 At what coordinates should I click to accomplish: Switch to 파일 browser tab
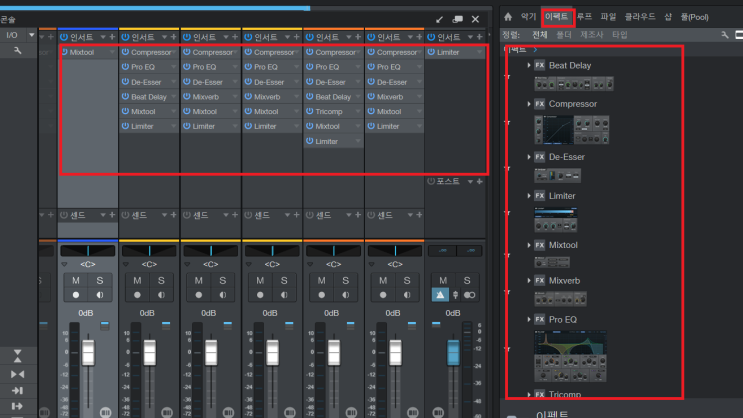(x=608, y=17)
